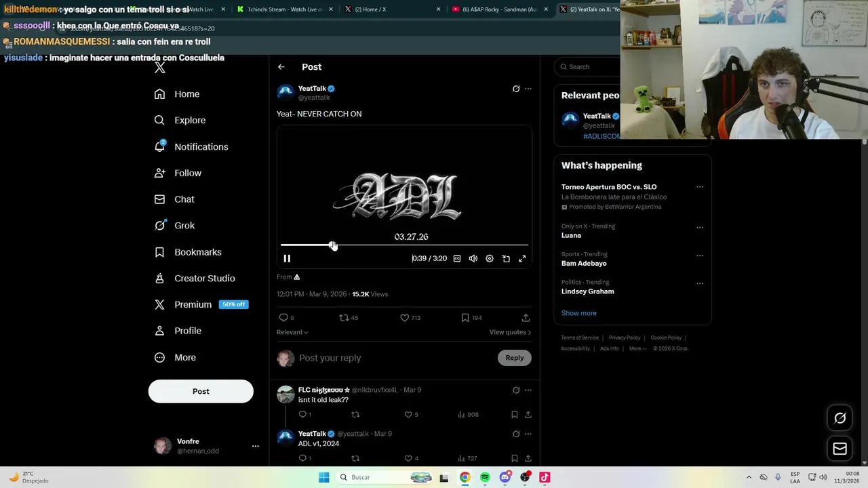Like the 'isnt it old leak??' reply
This screenshot has height=488, width=868.
click(411, 415)
